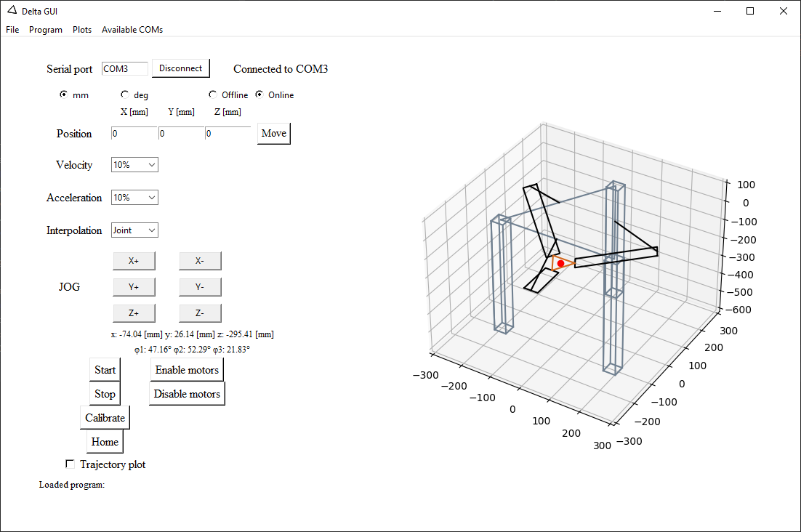Click the Move button

point(274,133)
